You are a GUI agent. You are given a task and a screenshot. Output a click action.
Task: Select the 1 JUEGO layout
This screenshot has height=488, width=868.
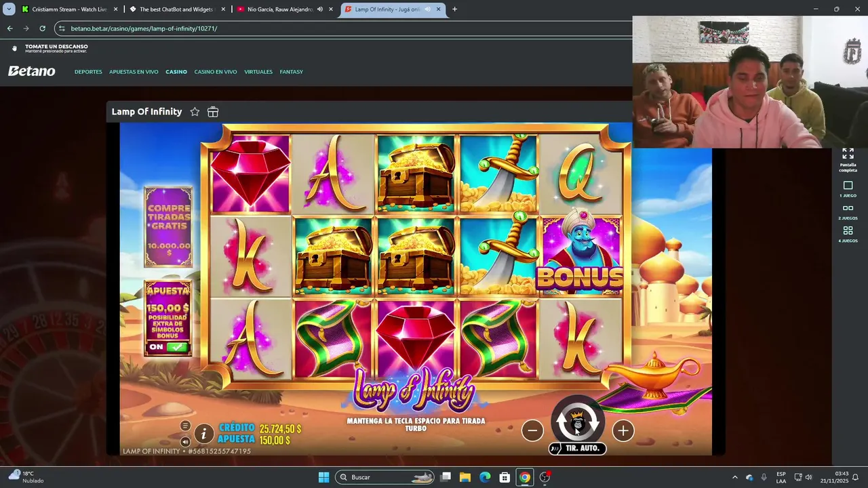point(848,189)
